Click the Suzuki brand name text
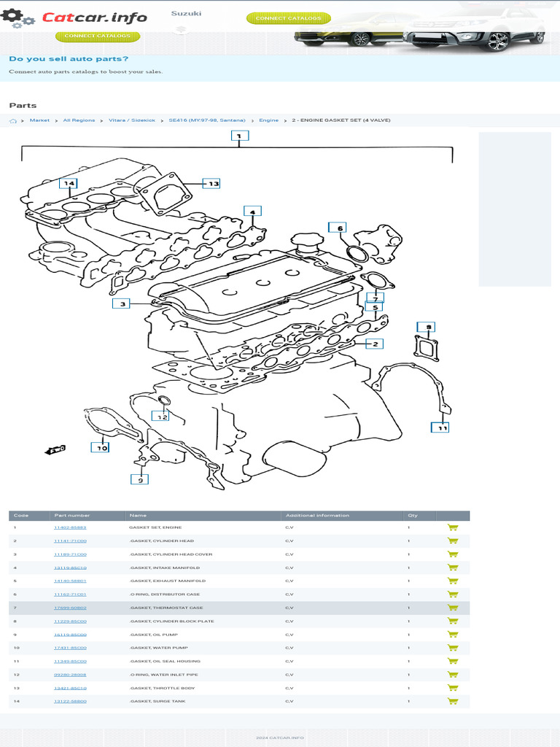 [186, 13]
